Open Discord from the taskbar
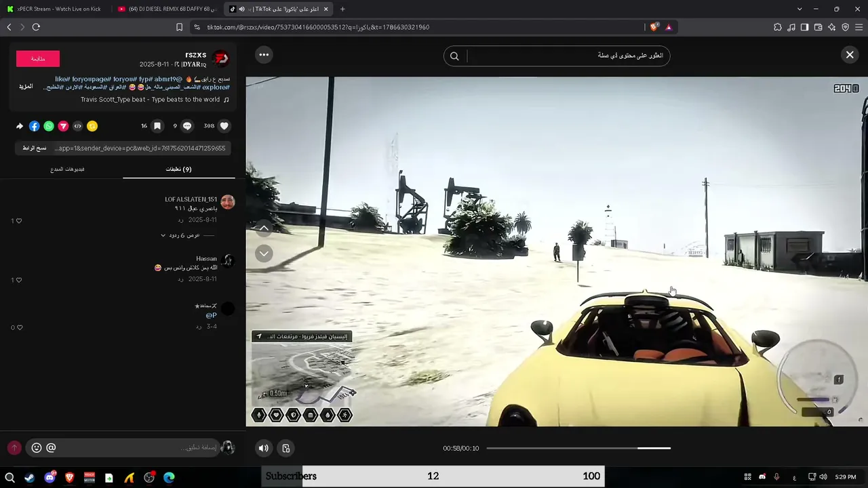The height and width of the screenshot is (488, 868). (x=50, y=477)
